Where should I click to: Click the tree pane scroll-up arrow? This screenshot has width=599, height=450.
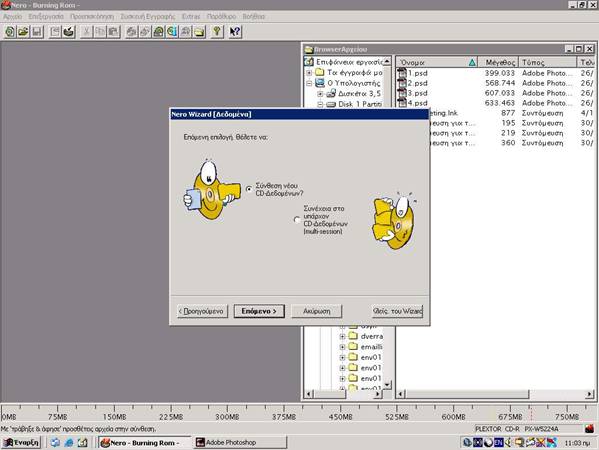(387, 61)
